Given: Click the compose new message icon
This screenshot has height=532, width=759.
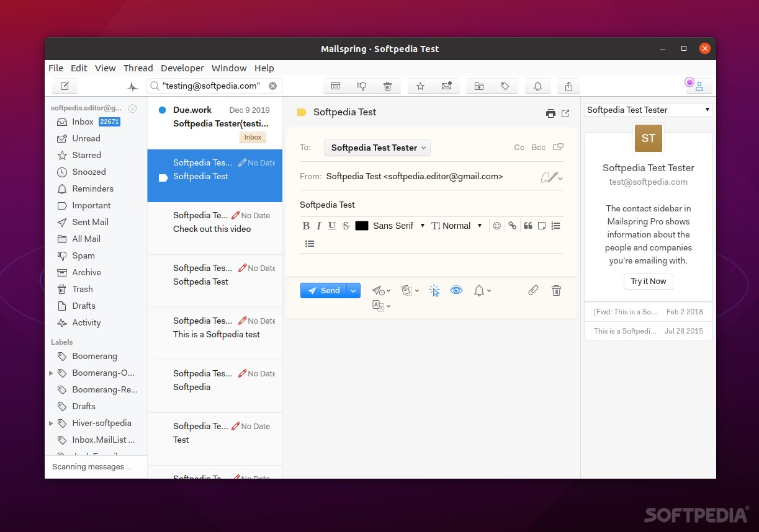Looking at the screenshot, I should [65, 86].
